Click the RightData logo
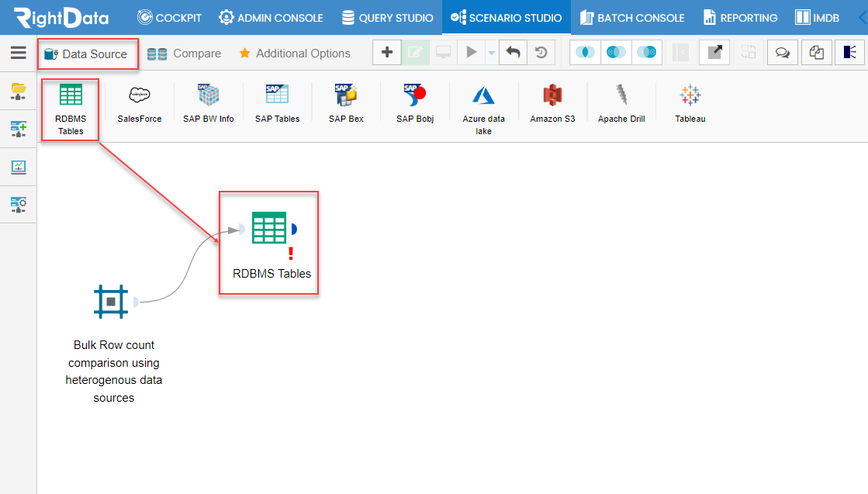The width and height of the screenshot is (868, 494). click(61, 17)
